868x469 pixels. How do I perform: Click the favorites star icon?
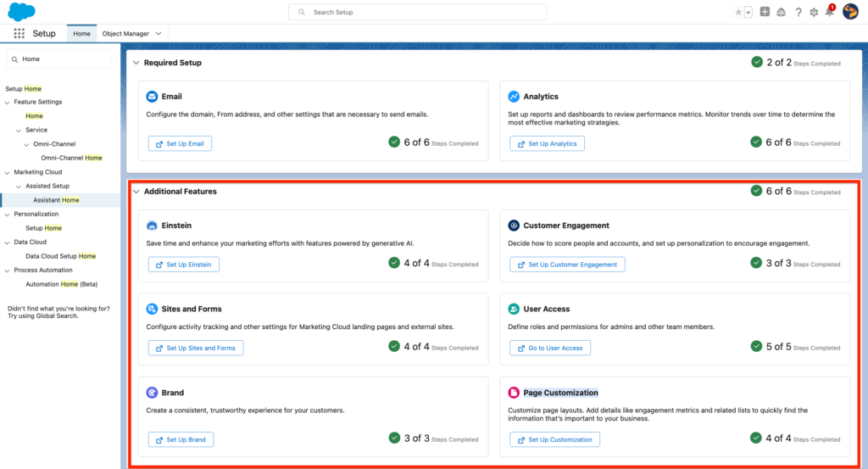tap(738, 12)
